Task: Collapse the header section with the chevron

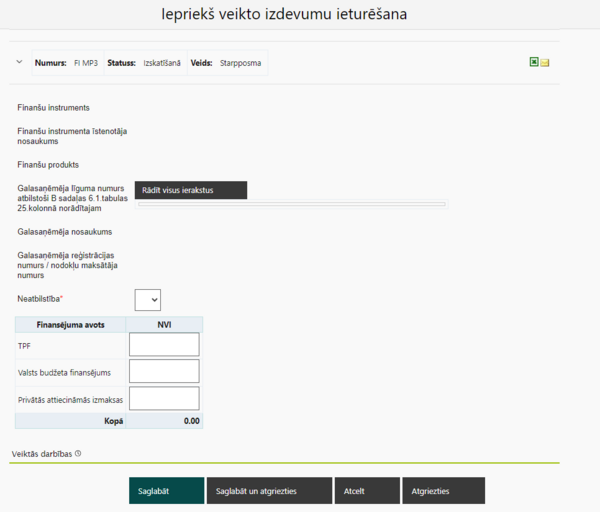Action: coord(19,62)
